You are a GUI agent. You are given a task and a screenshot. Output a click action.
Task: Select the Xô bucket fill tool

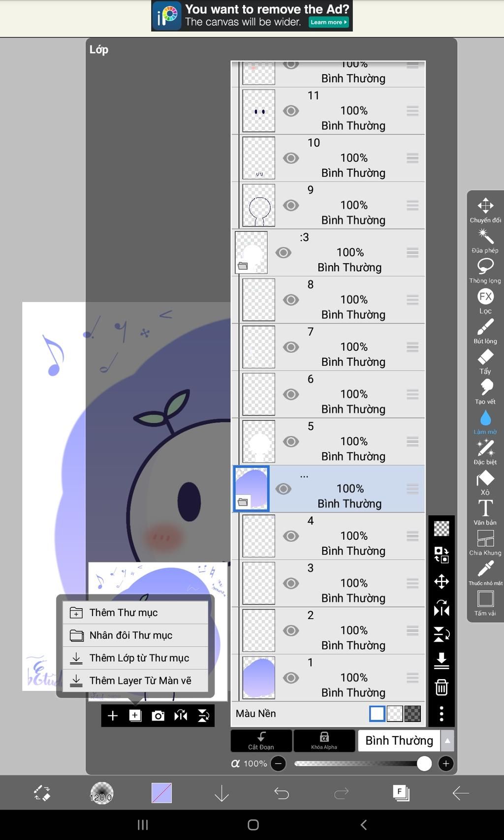[x=485, y=483]
